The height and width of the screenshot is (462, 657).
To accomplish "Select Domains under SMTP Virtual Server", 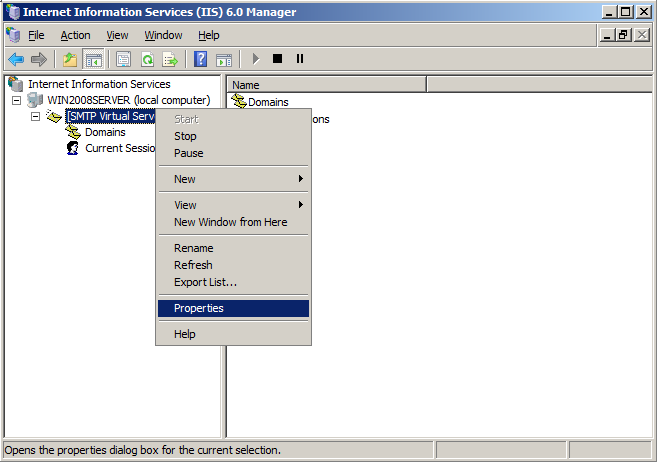I will pyautogui.click(x=105, y=132).
